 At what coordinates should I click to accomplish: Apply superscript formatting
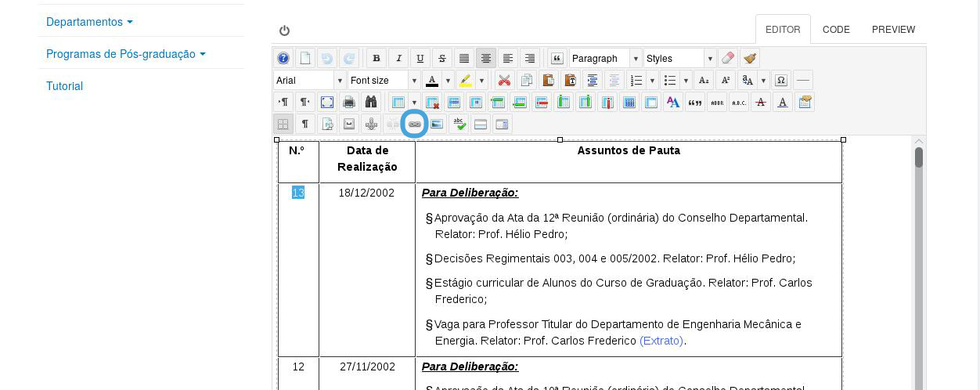click(726, 80)
